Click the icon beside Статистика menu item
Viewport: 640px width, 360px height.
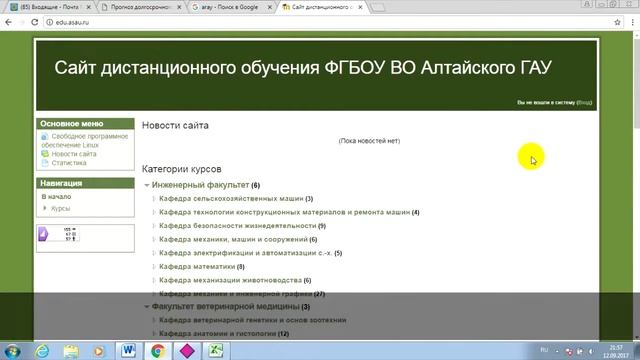(45, 163)
